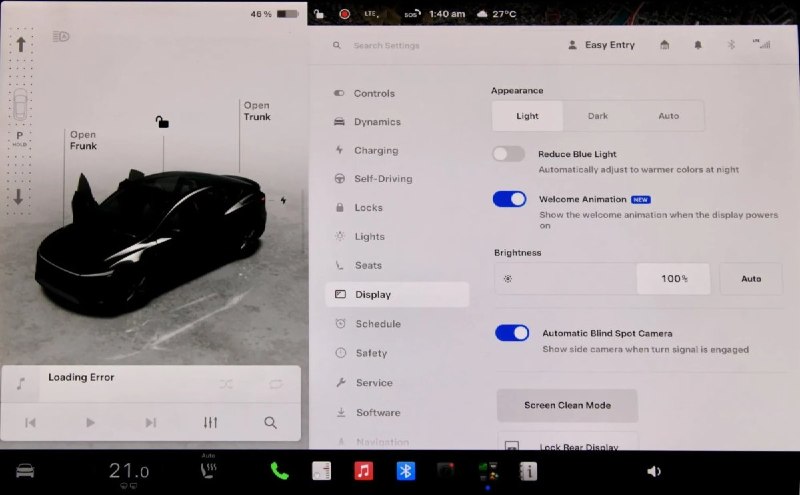Image resolution: width=800 pixels, height=495 pixels.
Task: Select the Display settings menu
Action: point(397,294)
